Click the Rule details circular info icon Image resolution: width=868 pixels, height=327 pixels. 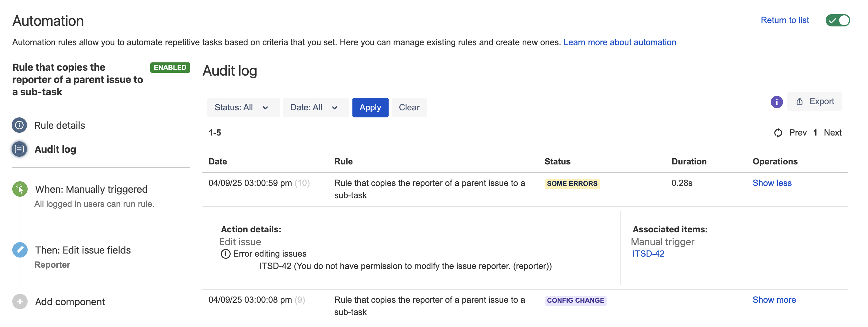click(19, 125)
